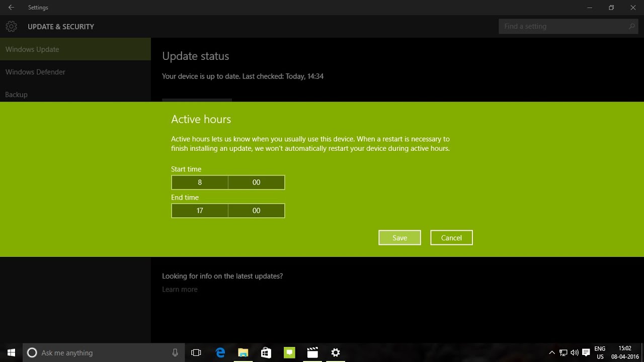This screenshot has height=362, width=644.
Task: Open the volume control tray icon
Action: 575,352
